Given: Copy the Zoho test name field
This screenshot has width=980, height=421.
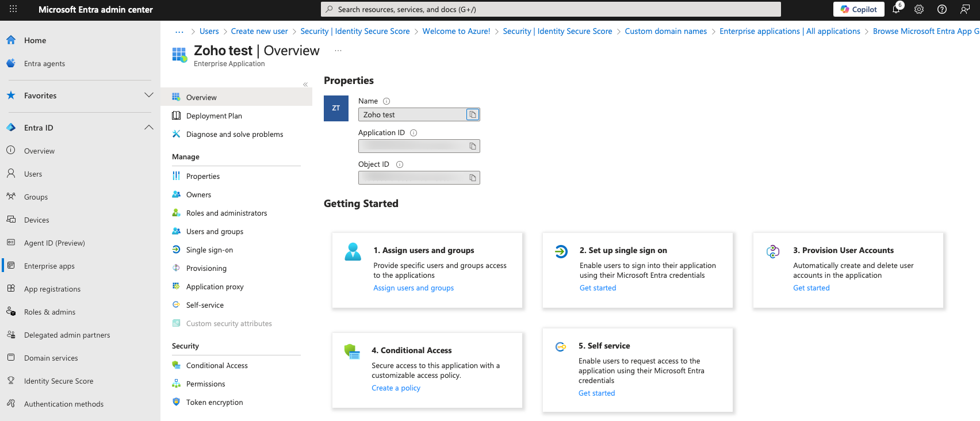Looking at the screenshot, I should click(x=472, y=114).
